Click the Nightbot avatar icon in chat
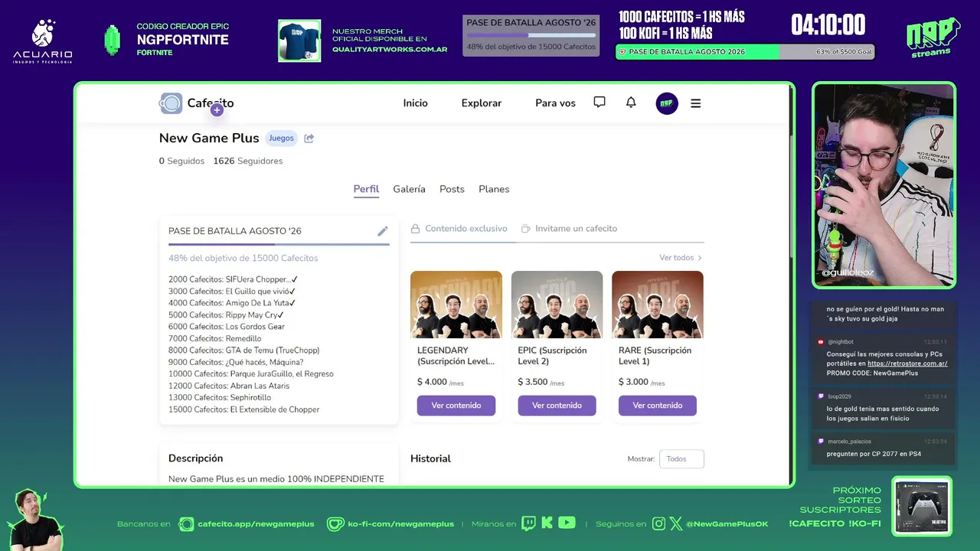Screen dimensions: 980x551 tap(821, 342)
